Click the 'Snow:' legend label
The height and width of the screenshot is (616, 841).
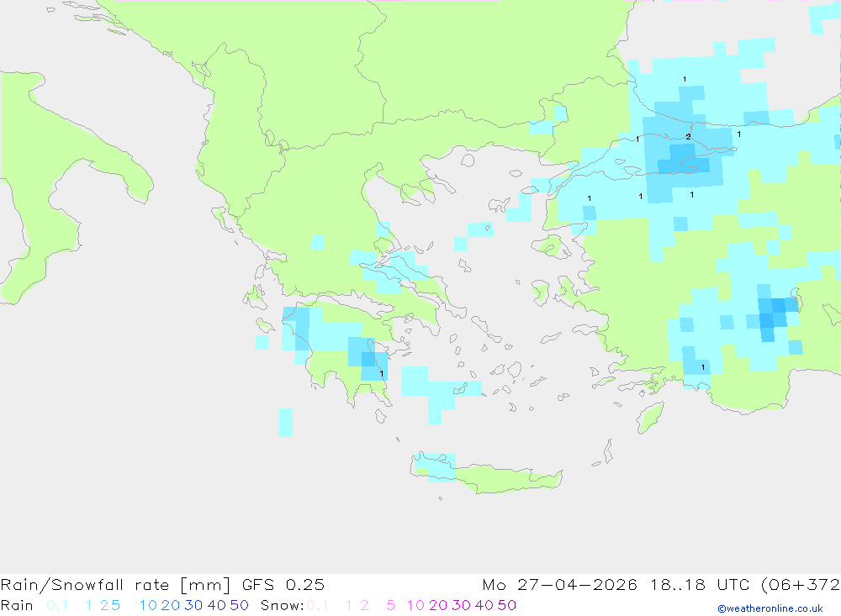point(282,605)
